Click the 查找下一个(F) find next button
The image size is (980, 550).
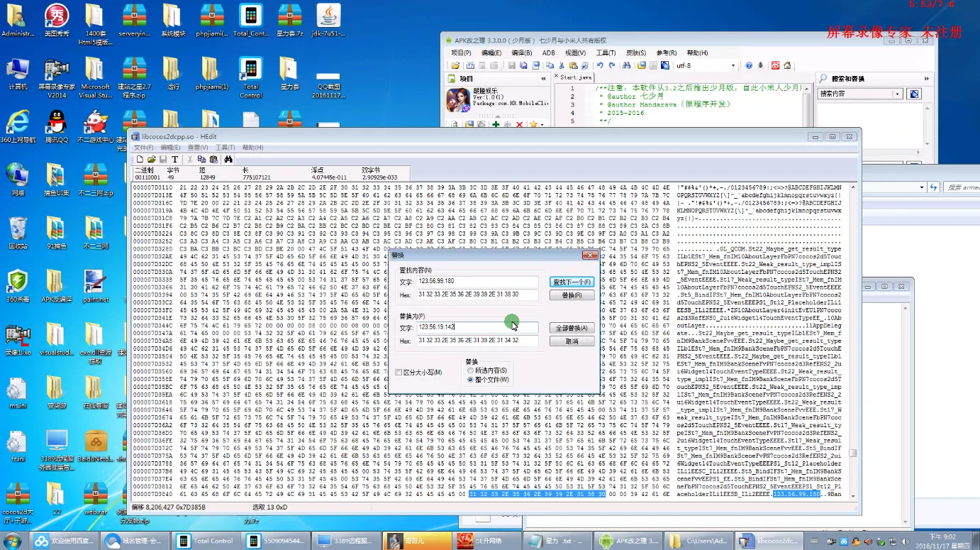tap(572, 282)
